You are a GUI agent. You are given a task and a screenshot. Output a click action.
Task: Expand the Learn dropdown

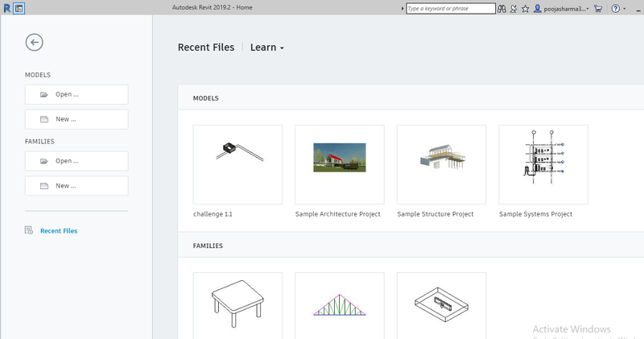click(267, 48)
